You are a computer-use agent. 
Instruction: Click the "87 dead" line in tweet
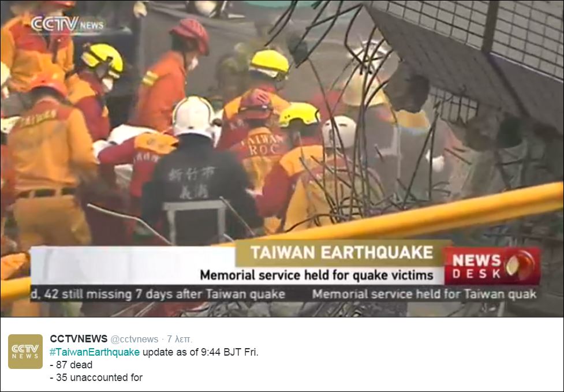coord(71,365)
